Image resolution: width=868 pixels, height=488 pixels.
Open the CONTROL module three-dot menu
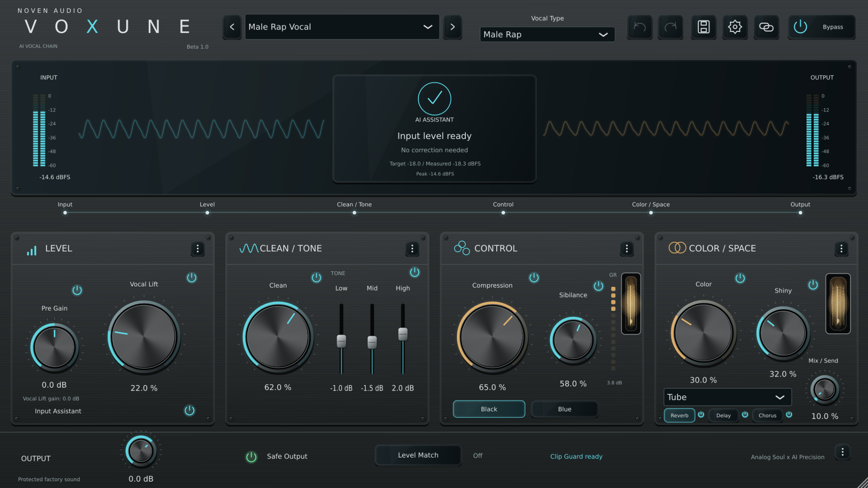[x=626, y=249]
